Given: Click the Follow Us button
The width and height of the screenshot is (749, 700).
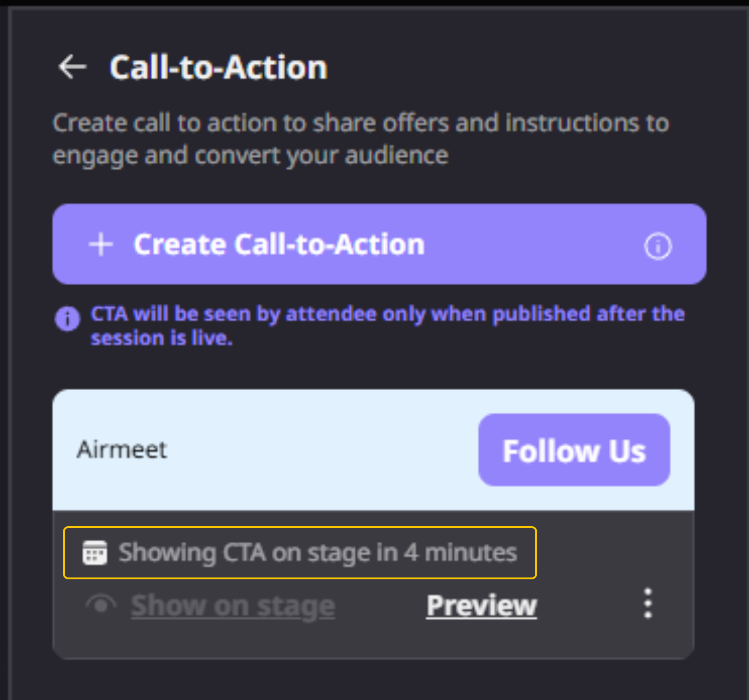Looking at the screenshot, I should [574, 450].
